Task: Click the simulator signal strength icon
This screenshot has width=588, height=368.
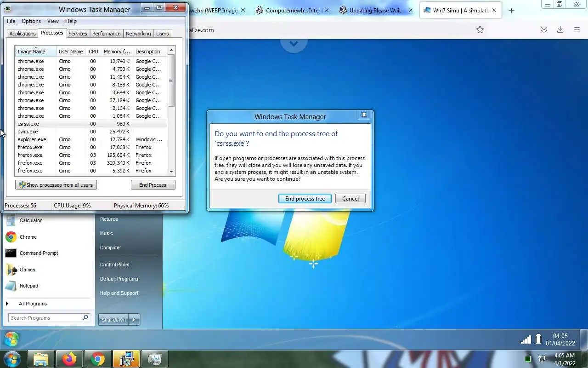Action: (526, 340)
